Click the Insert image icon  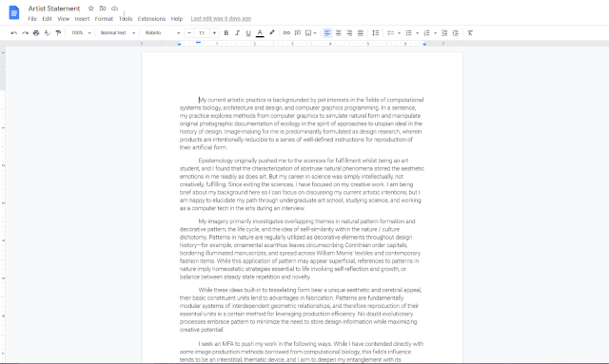[x=308, y=33]
